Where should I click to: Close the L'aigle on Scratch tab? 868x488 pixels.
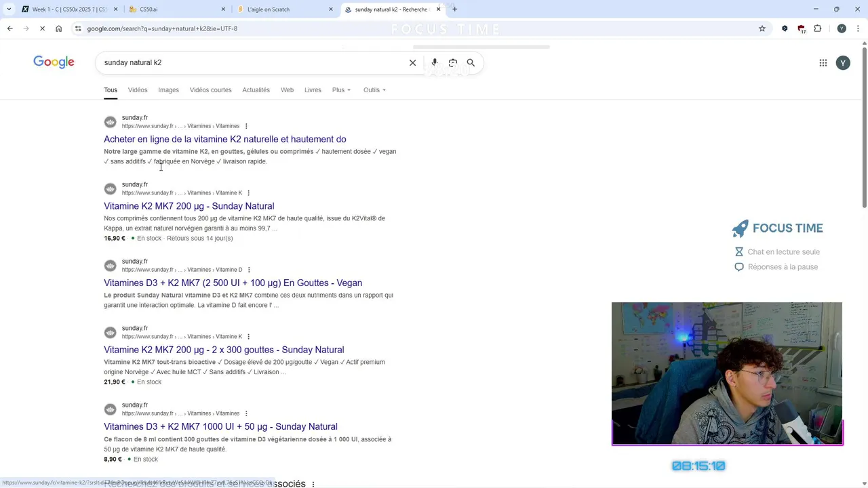331,9
